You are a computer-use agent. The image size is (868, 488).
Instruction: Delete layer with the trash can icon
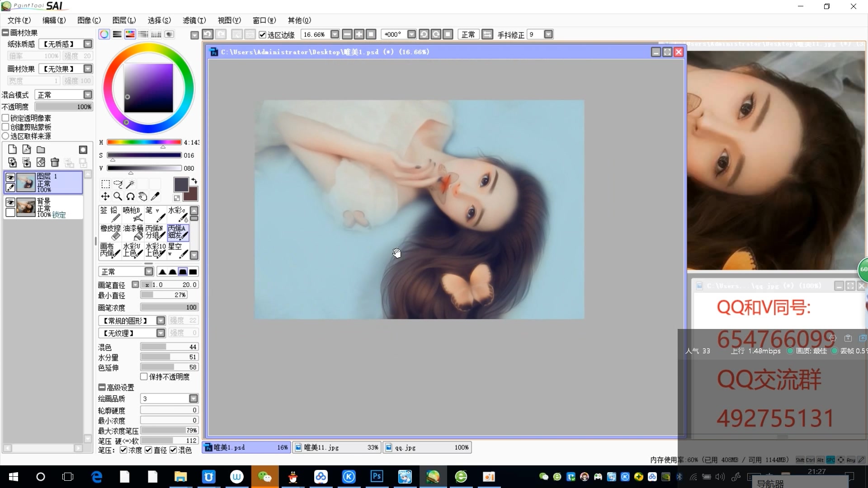click(55, 162)
